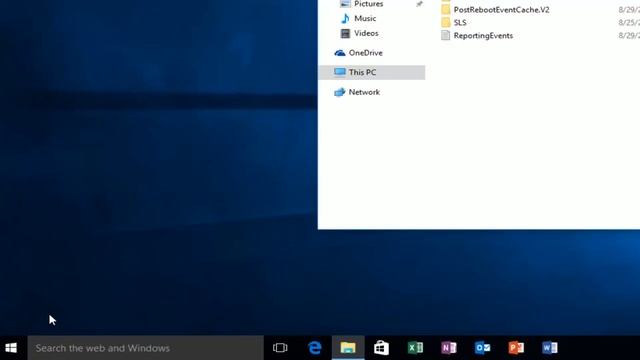The image size is (640, 360).
Task: Select the SLS folder
Action: (460, 22)
